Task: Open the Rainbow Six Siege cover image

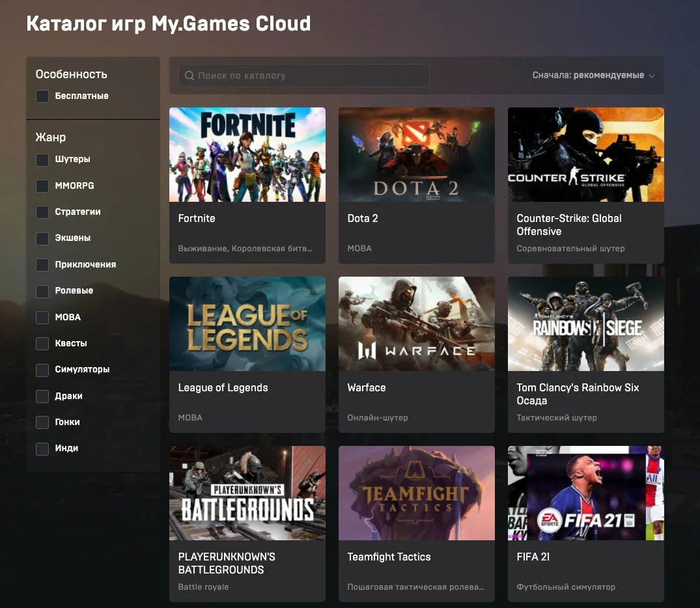Action: (585, 324)
